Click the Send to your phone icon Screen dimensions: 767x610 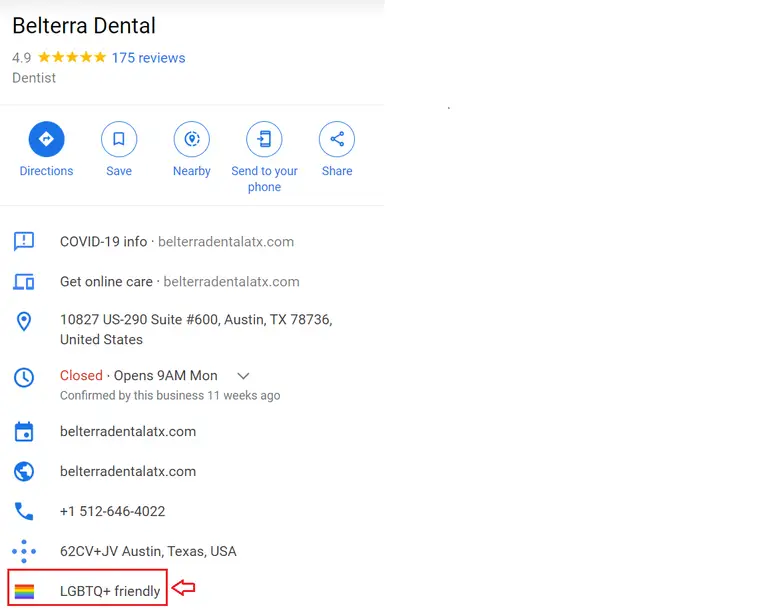264,139
